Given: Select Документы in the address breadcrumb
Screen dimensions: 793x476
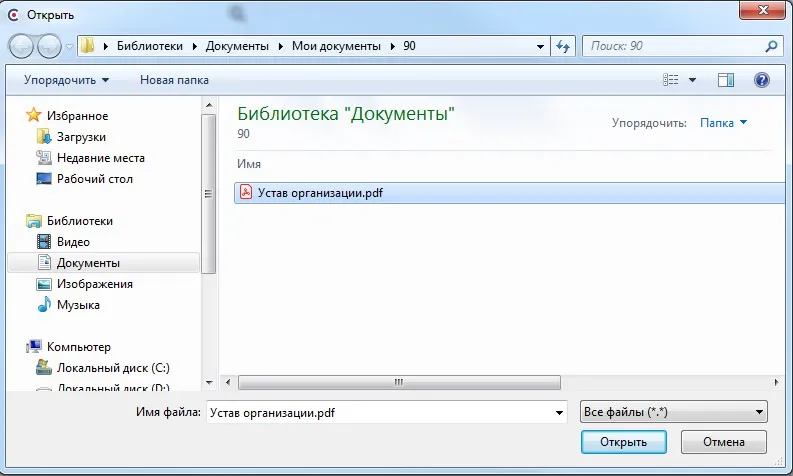Looking at the screenshot, I should [x=237, y=46].
